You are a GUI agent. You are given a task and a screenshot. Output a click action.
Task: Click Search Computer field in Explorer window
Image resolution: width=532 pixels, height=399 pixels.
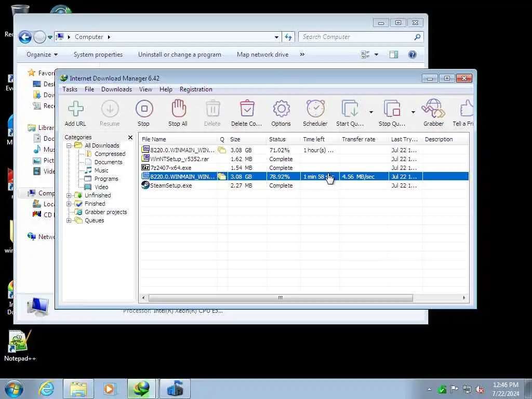click(x=361, y=37)
